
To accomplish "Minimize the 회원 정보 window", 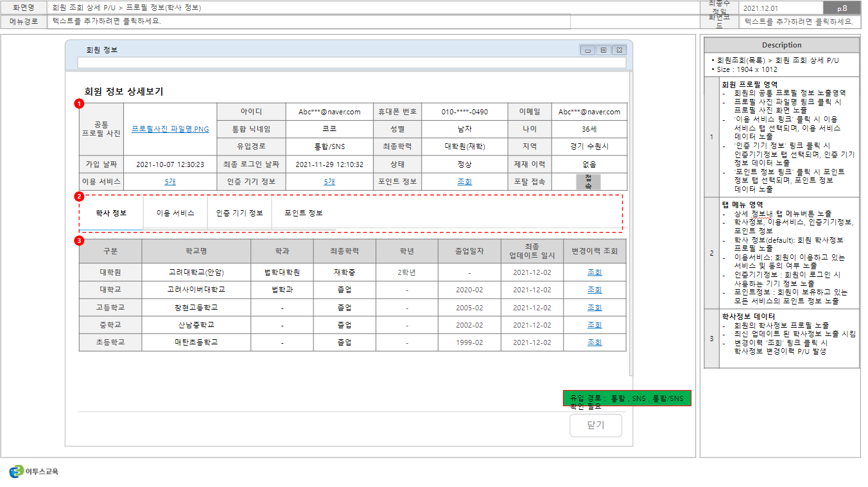I will (588, 49).
